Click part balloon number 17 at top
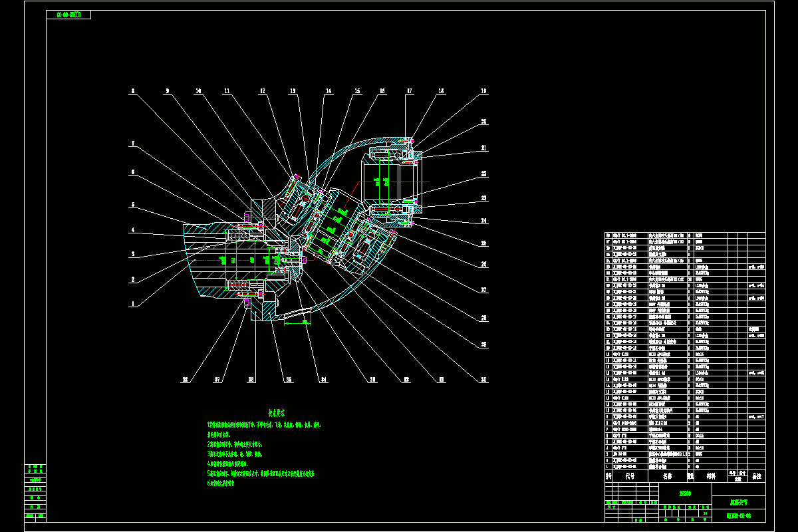The width and height of the screenshot is (798, 532). [410, 90]
